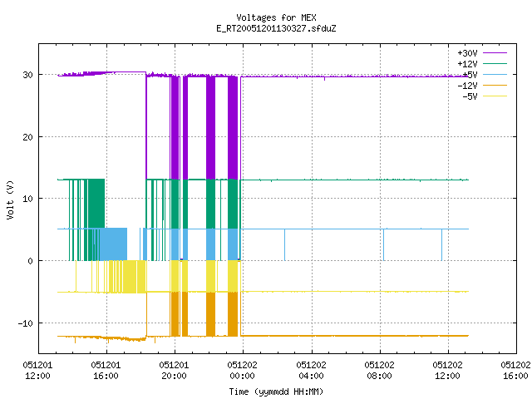This screenshot has width=532, height=399.
Task: Click the 'Time (yymmdd HH:MM)' x-axis label
Action: click(x=276, y=392)
